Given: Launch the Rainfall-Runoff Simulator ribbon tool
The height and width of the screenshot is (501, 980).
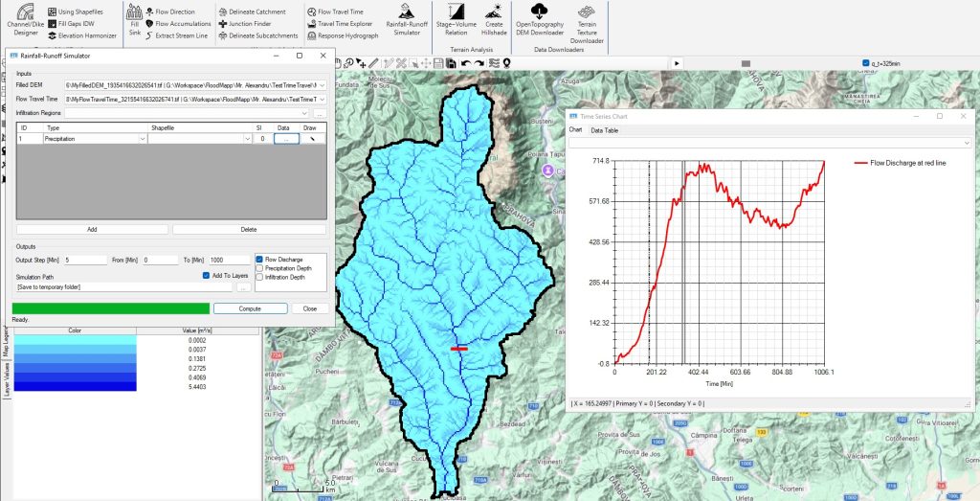Looking at the screenshot, I should 407,19.
